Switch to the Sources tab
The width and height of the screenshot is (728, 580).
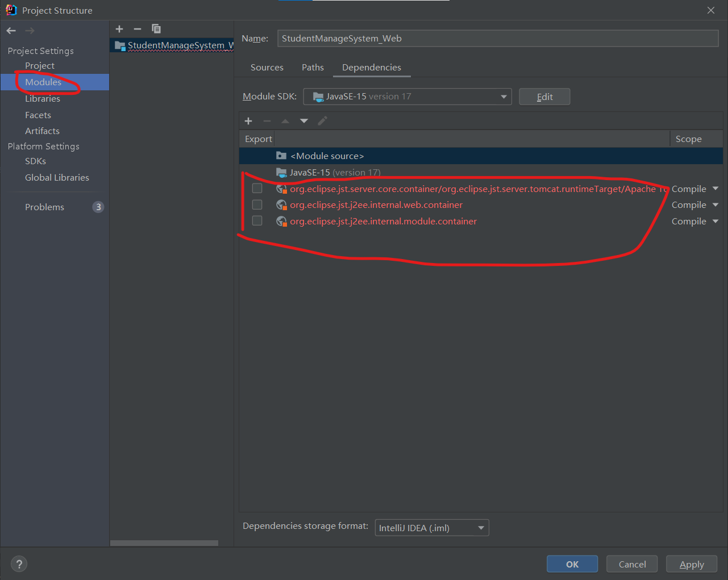[267, 68]
